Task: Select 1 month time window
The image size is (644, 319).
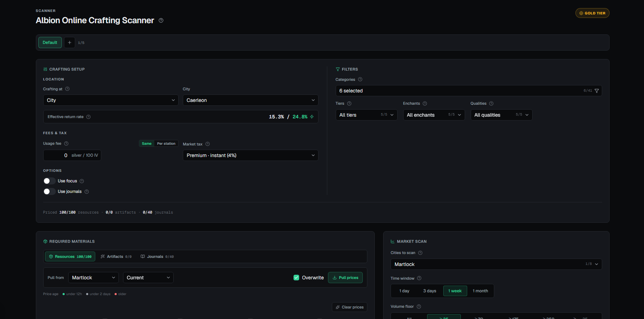Action: (x=480, y=291)
